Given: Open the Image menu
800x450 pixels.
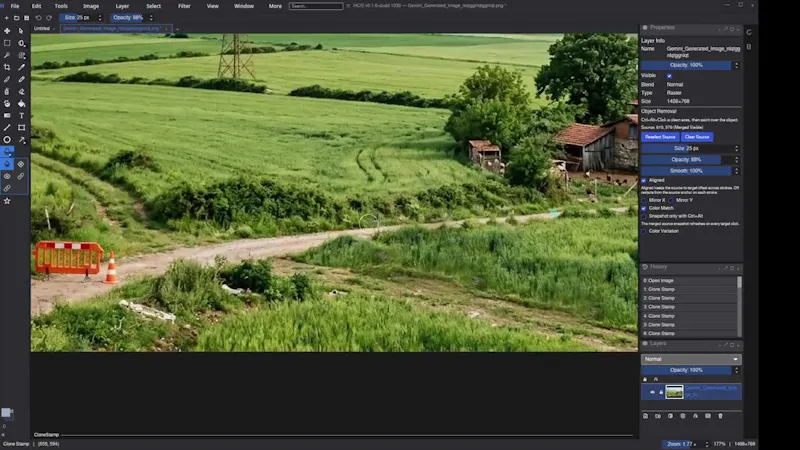Looking at the screenshot, I should coord(91,6).
